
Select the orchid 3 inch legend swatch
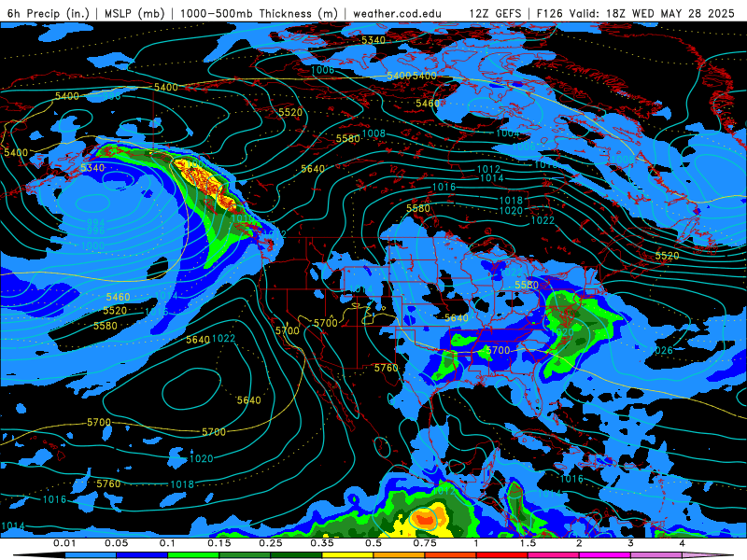click(656, 555)
